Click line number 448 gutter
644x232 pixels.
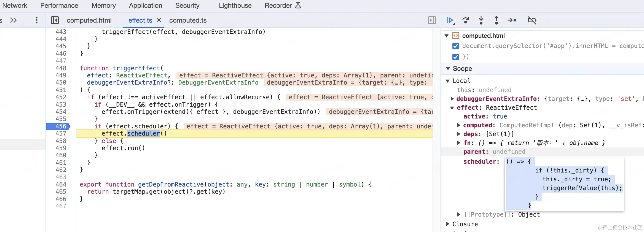[61, 68]
